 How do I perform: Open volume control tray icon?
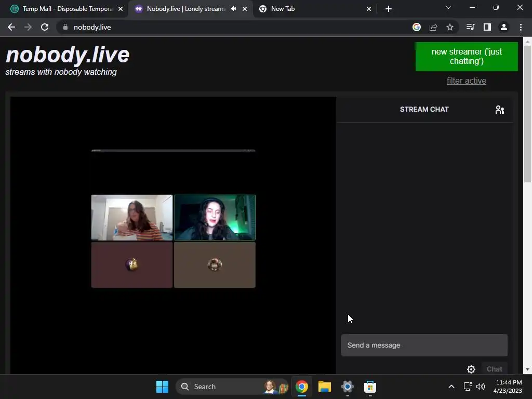pos(481,387)
